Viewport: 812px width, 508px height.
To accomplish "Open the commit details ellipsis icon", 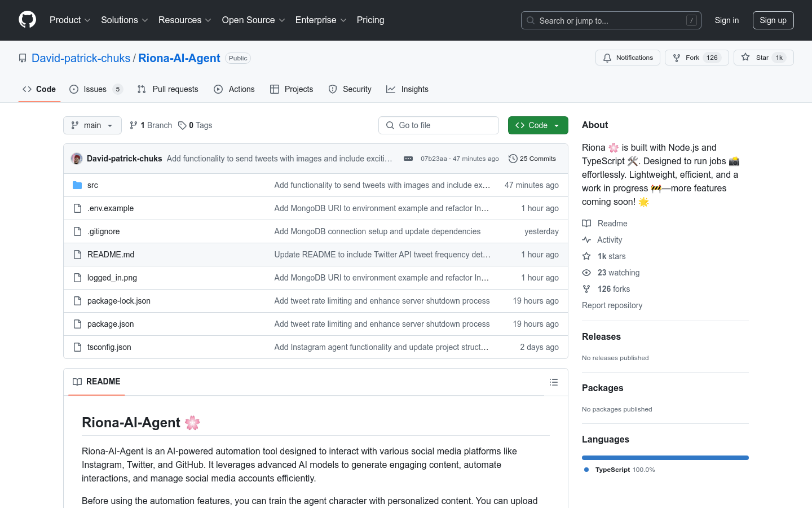I will (x=408, y=159).
